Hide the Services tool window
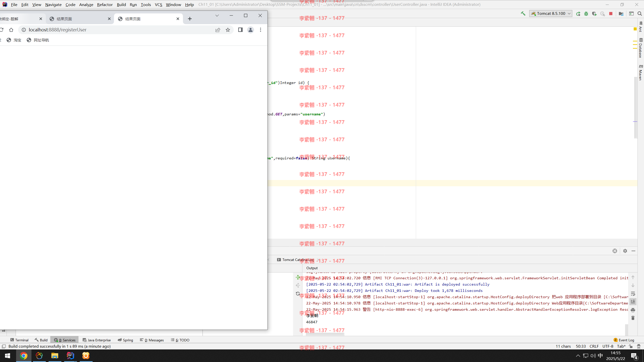Screen dimensions: 644x362 [633, 251]
